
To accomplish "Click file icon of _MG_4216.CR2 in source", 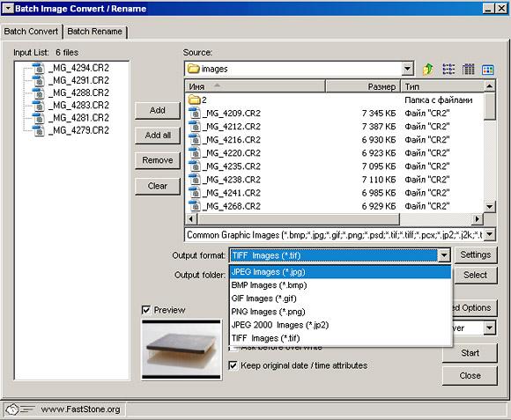I will [x=195, y=140].
